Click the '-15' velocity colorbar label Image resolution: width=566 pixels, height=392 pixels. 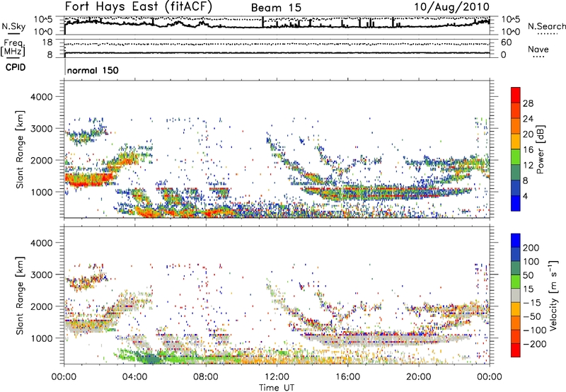pos(532,303)
